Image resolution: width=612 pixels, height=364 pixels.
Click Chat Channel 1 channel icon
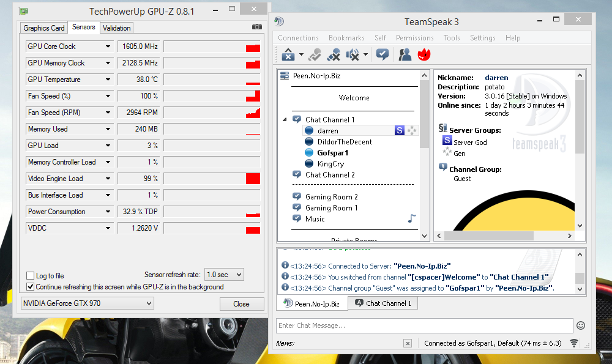tap(297, 119)
